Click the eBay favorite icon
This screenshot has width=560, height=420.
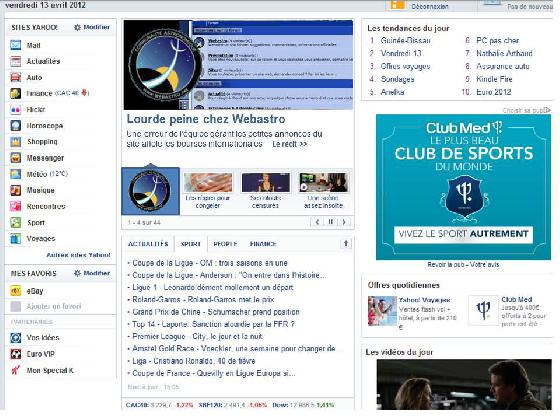click(x=15, y=291)
